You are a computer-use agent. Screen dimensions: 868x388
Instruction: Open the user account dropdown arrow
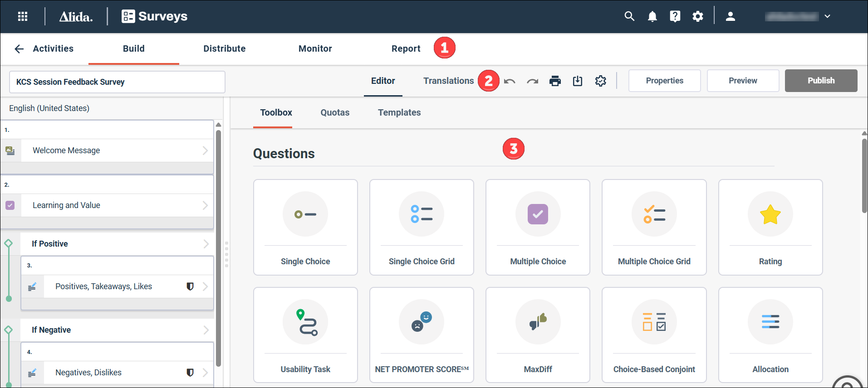827,17
